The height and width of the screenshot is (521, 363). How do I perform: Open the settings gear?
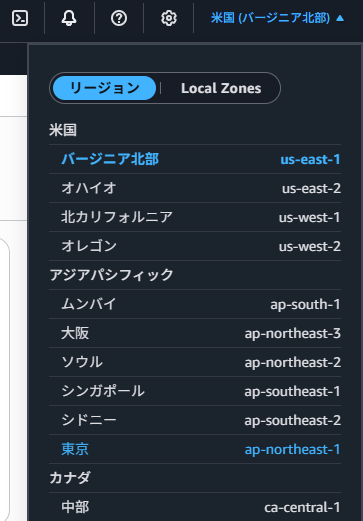[169, 18]
